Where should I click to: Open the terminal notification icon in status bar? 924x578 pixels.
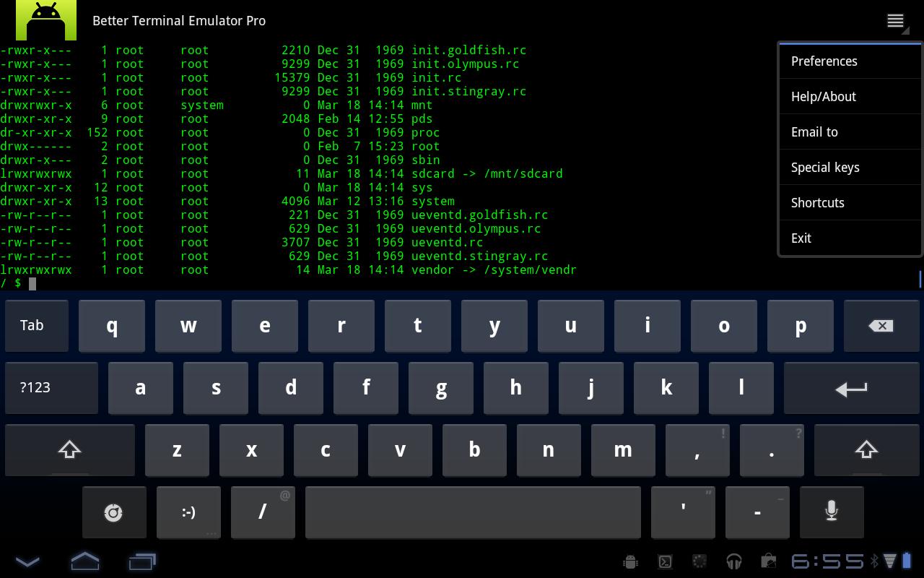tap(665, 561)
